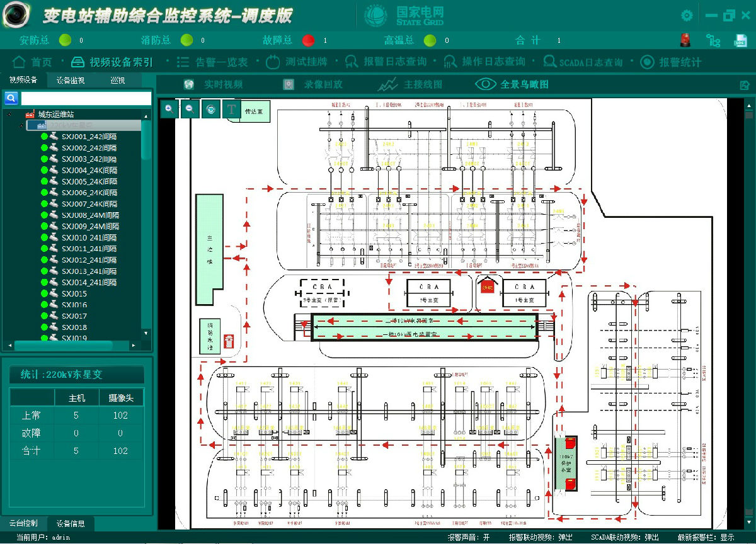Click the device search input field
Image resolution: width=756 pixels, height=544 pixels.
pyautogui.click(x=86, y=98)
